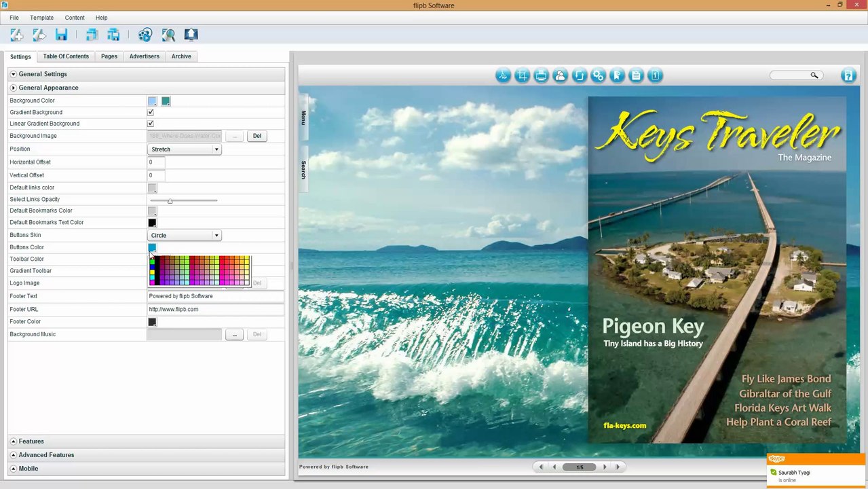Go to previous page arrow in viewer
Image resolution: width=868 pixels, height=489 pixels.
click(x=554, y=467)
